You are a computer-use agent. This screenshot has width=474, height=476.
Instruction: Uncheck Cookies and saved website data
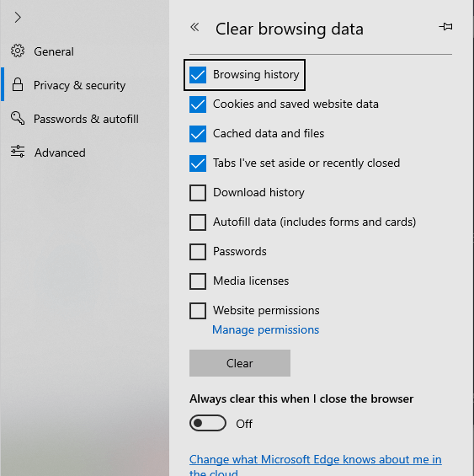coord(198,104)
